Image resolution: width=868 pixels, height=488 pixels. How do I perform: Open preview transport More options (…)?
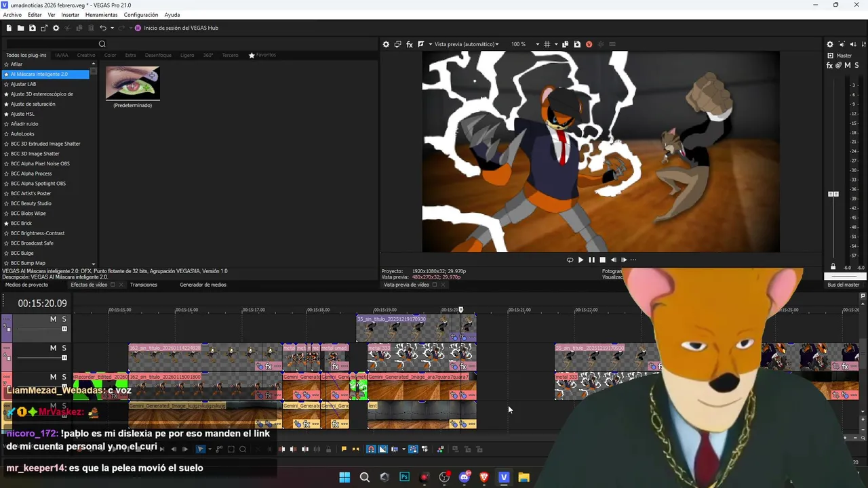[633, 260]
